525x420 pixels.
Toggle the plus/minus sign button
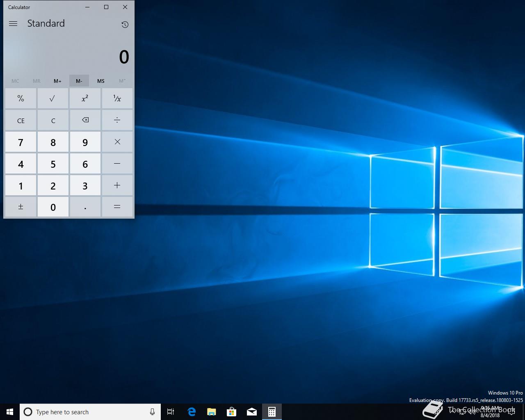pyautogui.click(x=21, y=207)
